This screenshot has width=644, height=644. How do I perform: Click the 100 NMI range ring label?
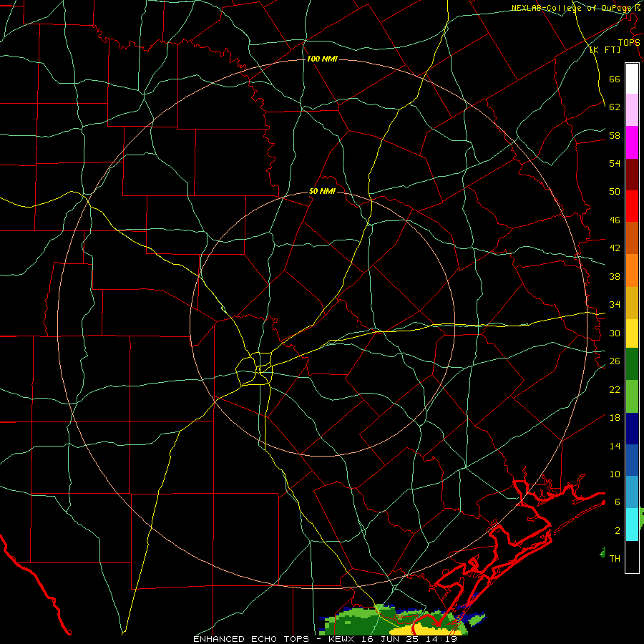322,59
